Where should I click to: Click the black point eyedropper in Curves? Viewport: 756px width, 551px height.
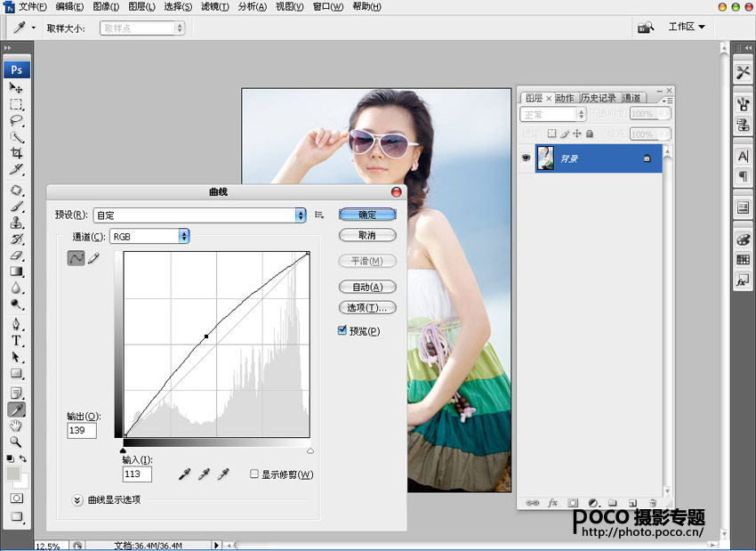point(184,475)
